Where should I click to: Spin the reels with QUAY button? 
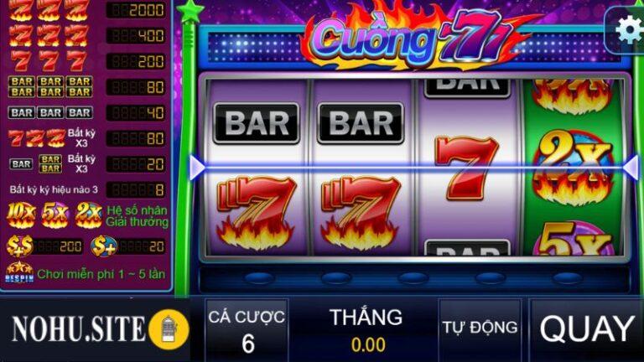587,328
